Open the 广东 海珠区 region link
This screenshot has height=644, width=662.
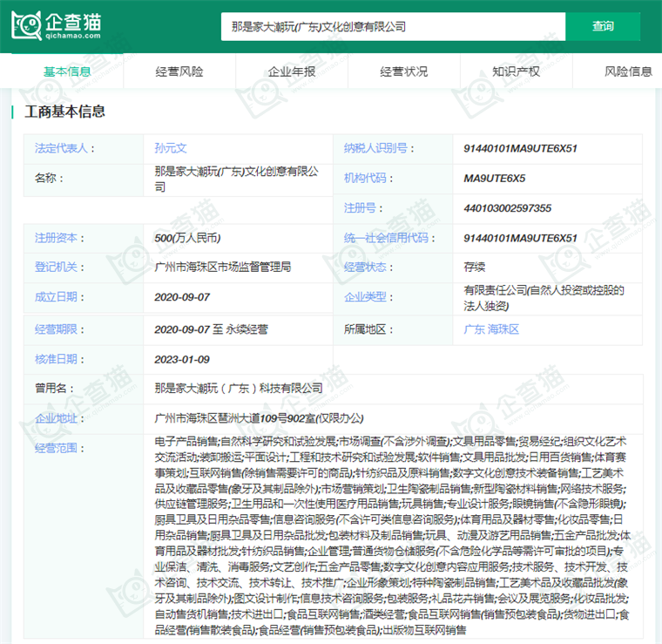pos(491,329)
